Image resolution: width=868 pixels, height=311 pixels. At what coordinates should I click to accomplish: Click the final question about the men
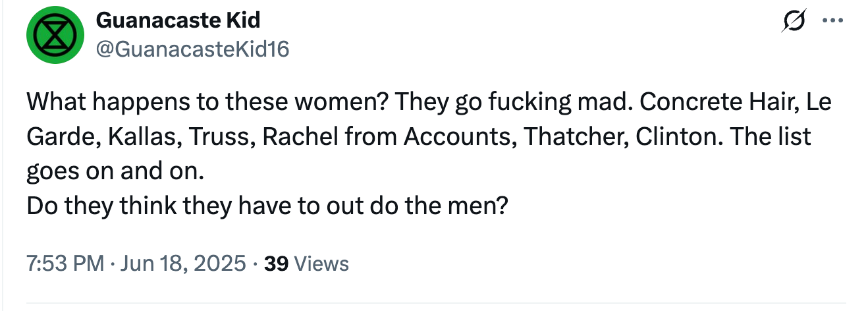[267, 206]
